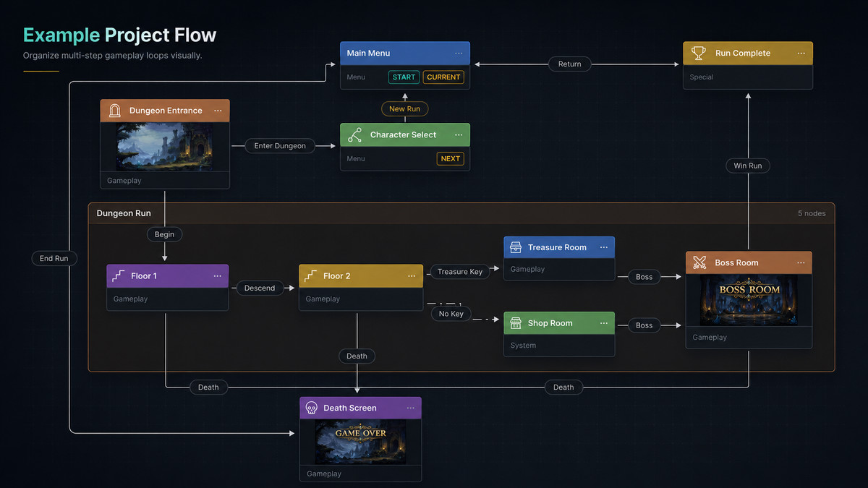This screenshot has height=488, width=868.
Task: Select the Boss label after Shop Room
Action: [644, 325]
